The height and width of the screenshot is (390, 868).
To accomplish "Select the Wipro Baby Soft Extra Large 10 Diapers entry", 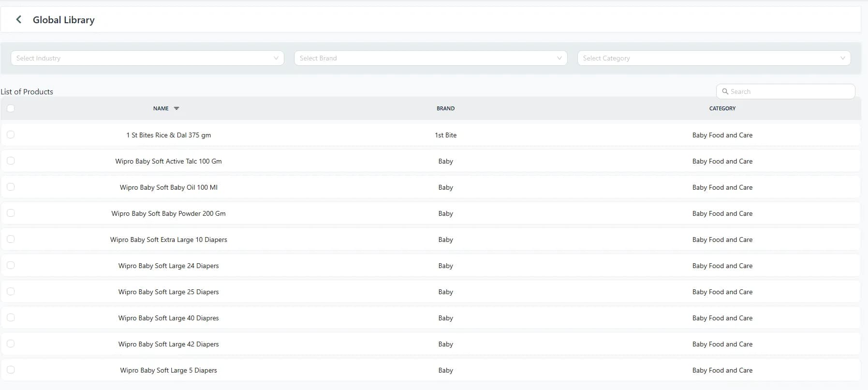I will (430, 240).
